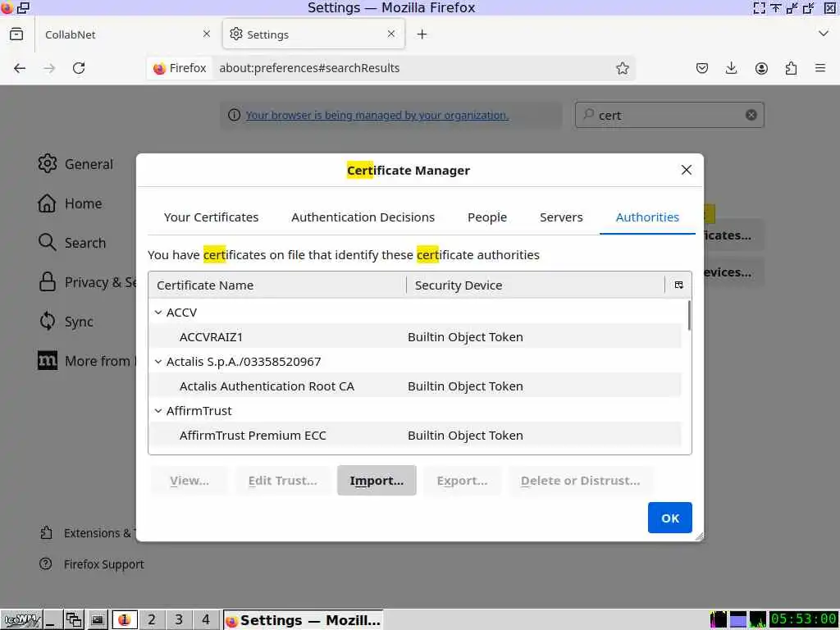The width and height of the screenshot is (840, 630).
Task: Switch to workspace 4 in taskbar
Action: tap(206, 619)
